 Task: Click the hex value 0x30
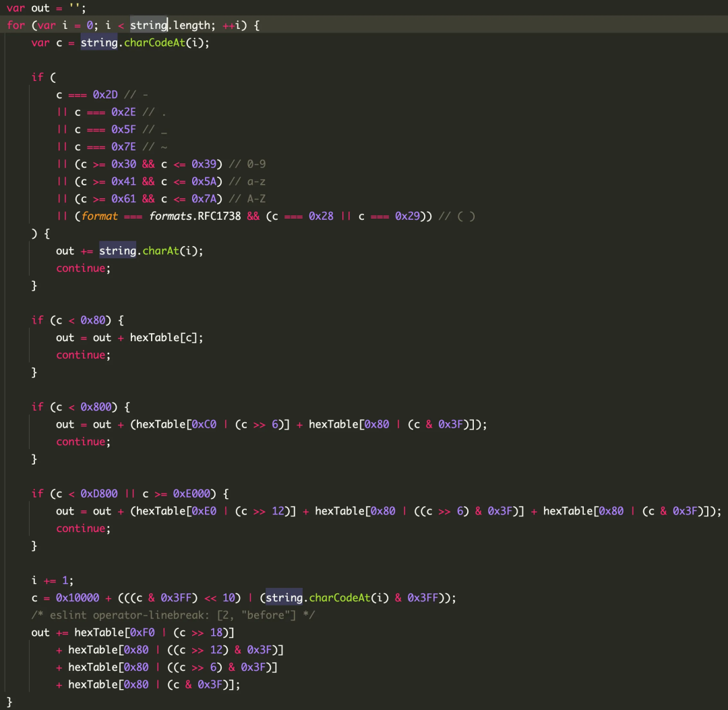pyautogui.click(x=123, y=164)
